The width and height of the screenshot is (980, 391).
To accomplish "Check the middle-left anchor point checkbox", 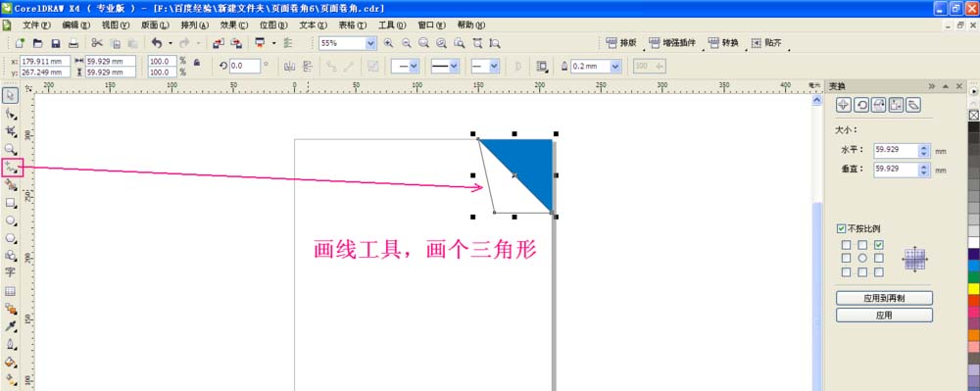I will [x=847, y=258].
